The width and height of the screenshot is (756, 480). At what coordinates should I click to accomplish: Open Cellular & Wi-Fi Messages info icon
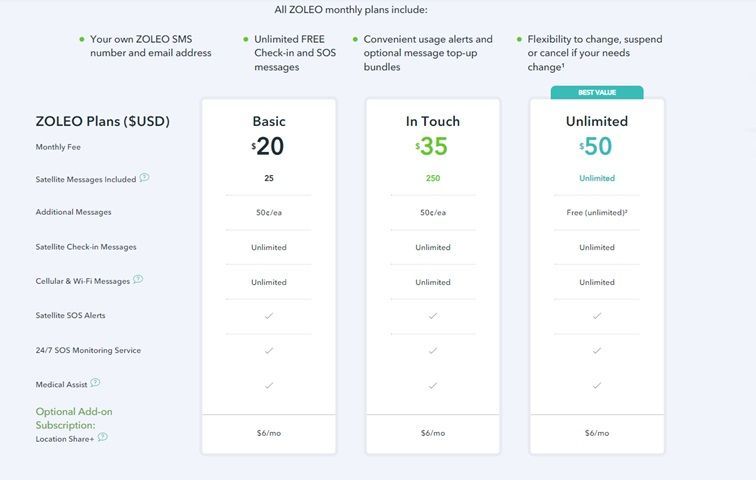coord(138,279)
